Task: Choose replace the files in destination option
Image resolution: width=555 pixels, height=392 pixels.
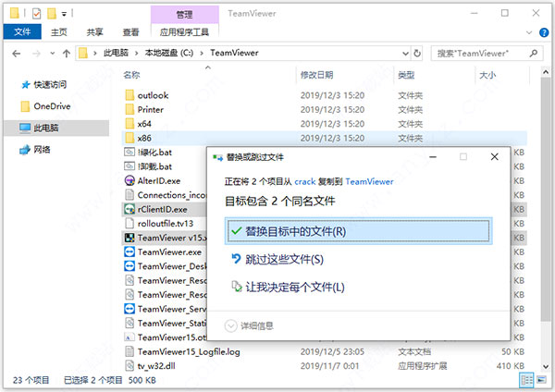Action: click(358, 231)
